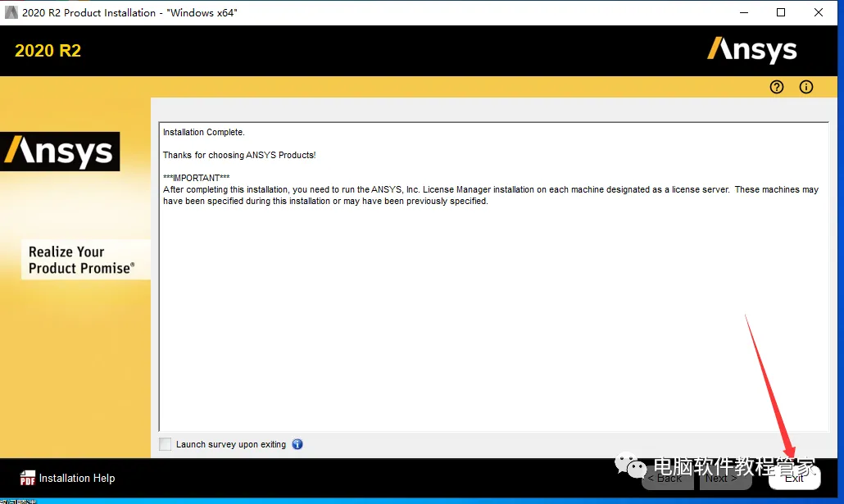Image resolution: width=844 pixels, height=504 pixels.
Task: Maximize the installation window
Action: 781,12
